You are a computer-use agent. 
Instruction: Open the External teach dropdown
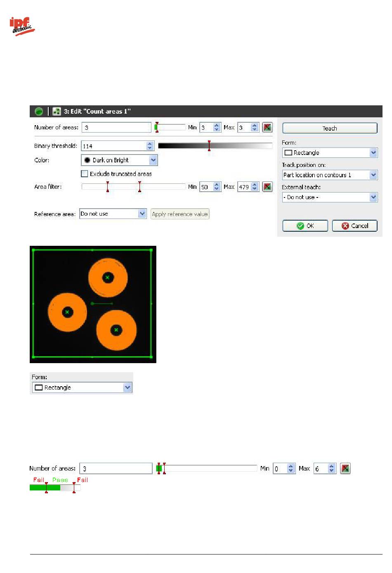pyautogui.click(x=330, y=197)
